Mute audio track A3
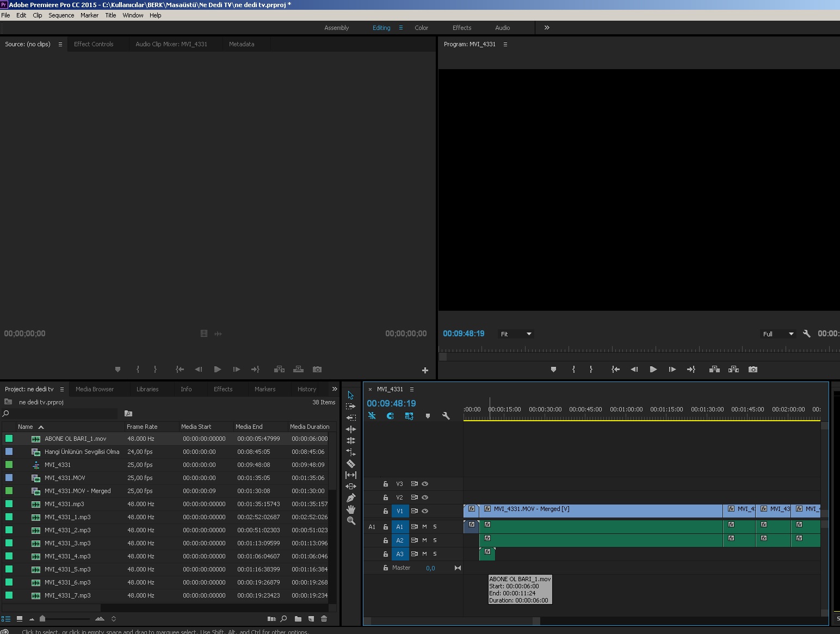Viewport: 840px width, 634px height. pos(424,554)
